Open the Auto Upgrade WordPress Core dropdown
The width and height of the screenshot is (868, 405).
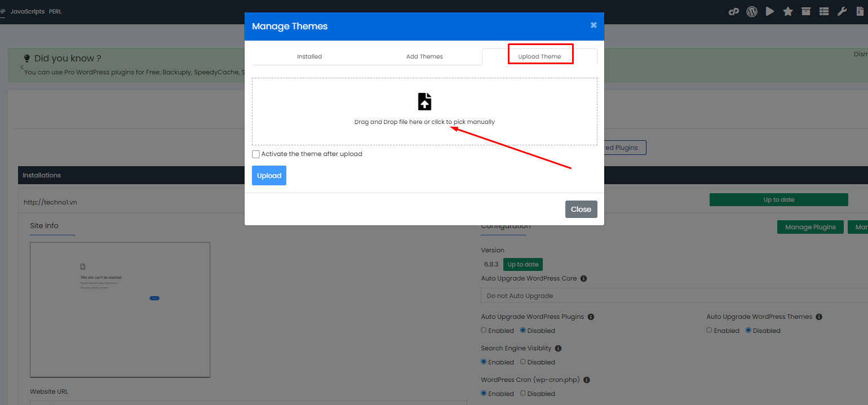(671, 296)
